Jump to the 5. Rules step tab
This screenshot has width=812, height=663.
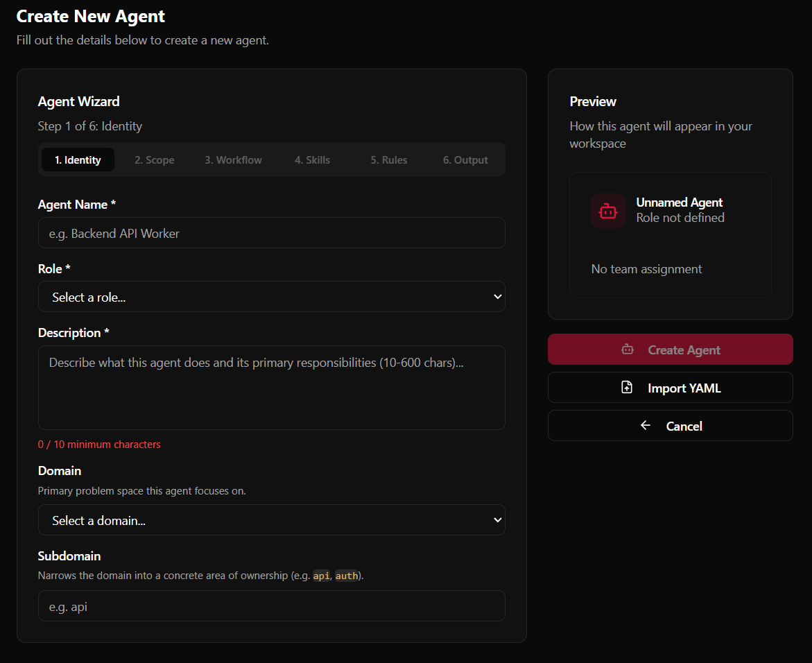click(x=388, y=160)
